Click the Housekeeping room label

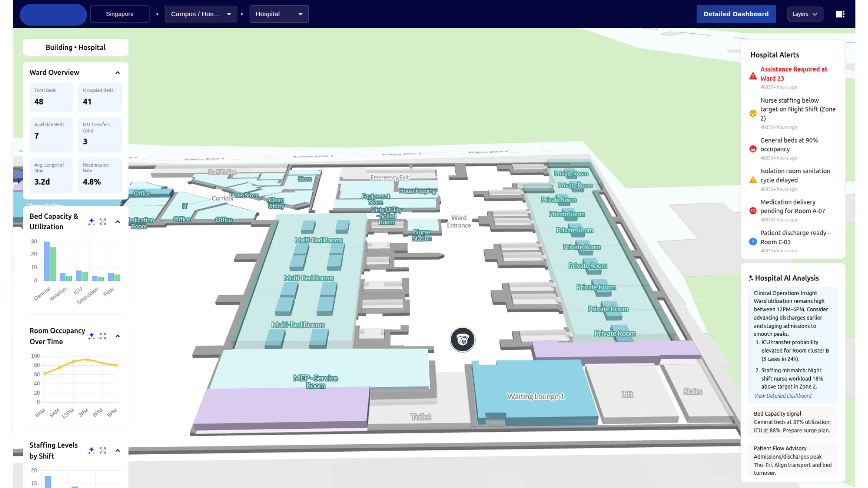(417, 191)
